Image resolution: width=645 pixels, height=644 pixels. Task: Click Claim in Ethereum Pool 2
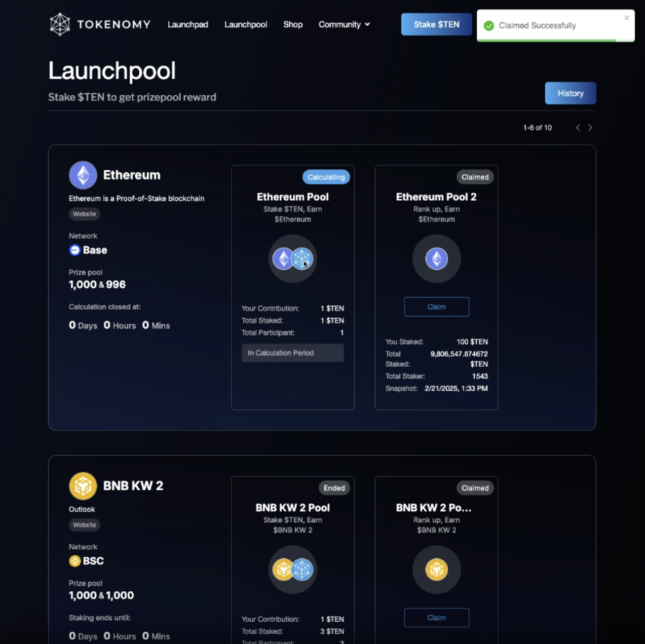(x=436, y=307)
